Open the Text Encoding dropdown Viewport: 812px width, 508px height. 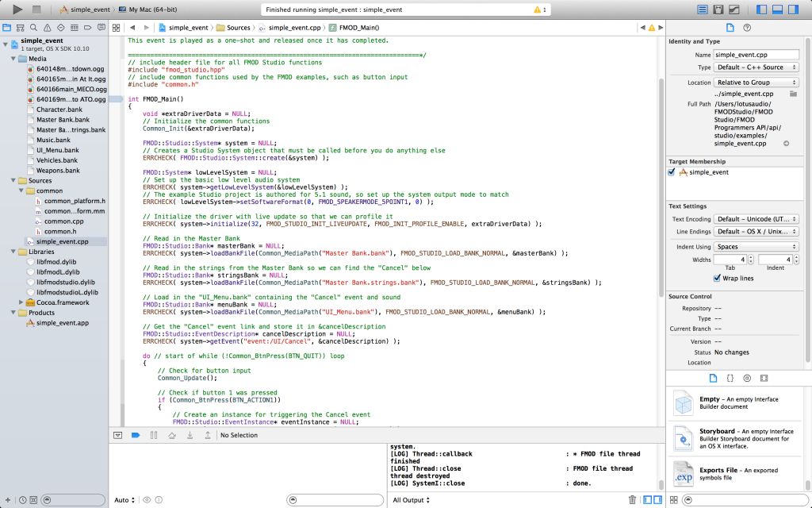click(x=754, y=219)
